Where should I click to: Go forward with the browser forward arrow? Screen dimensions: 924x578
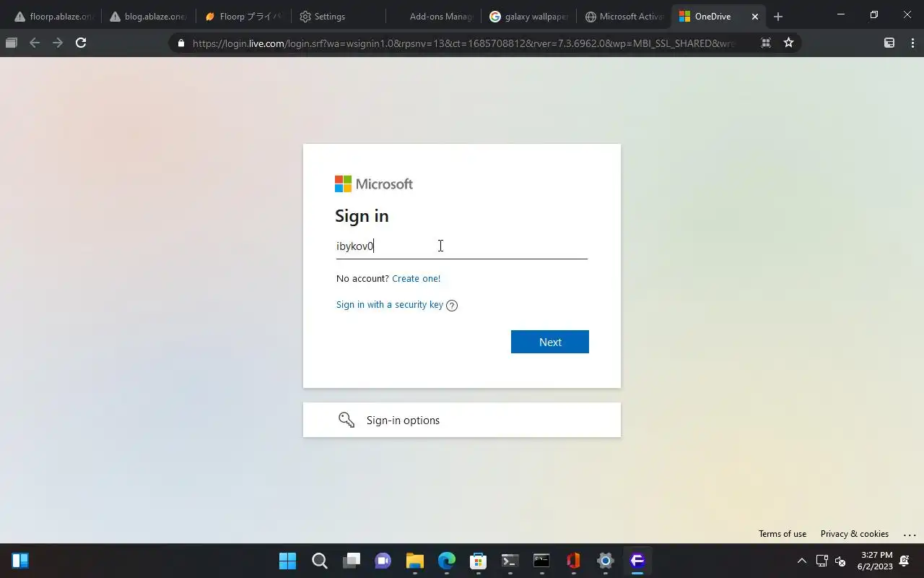pyautogui.click(x=58, y=43)
